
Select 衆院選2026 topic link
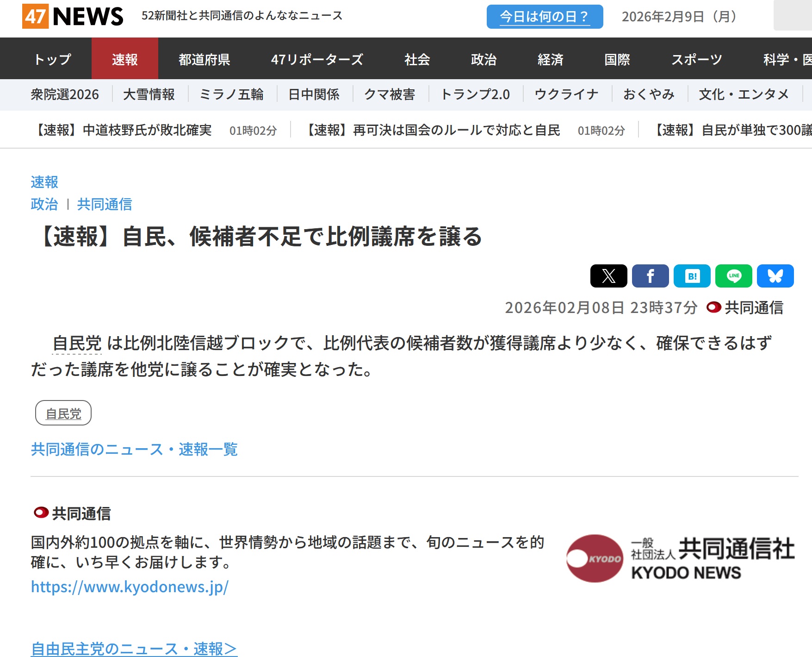point(65,94)
